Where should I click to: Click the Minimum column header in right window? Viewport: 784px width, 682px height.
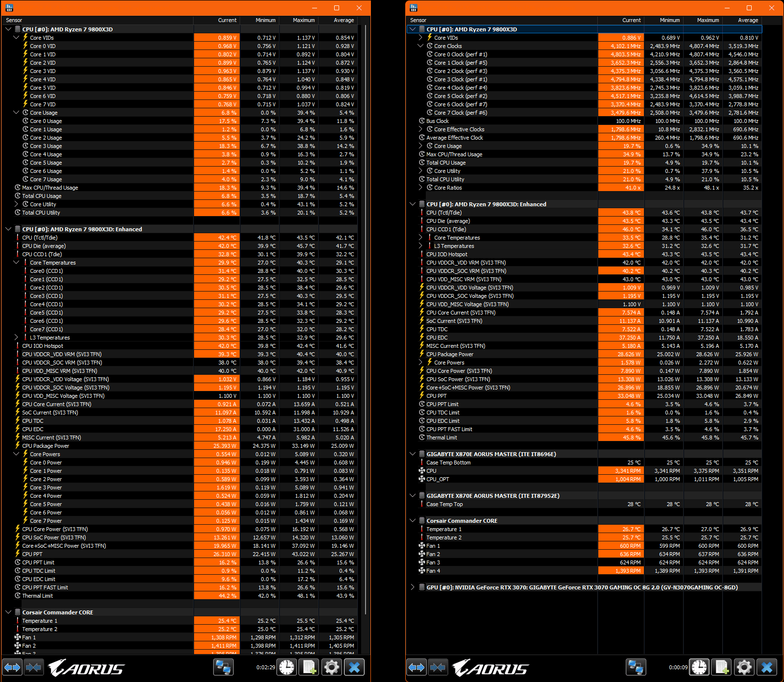(663, 20)
